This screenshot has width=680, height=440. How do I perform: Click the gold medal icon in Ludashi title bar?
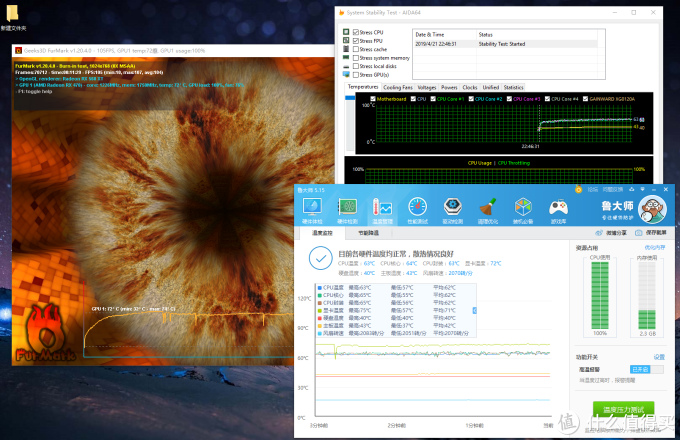tap(578, 189)
